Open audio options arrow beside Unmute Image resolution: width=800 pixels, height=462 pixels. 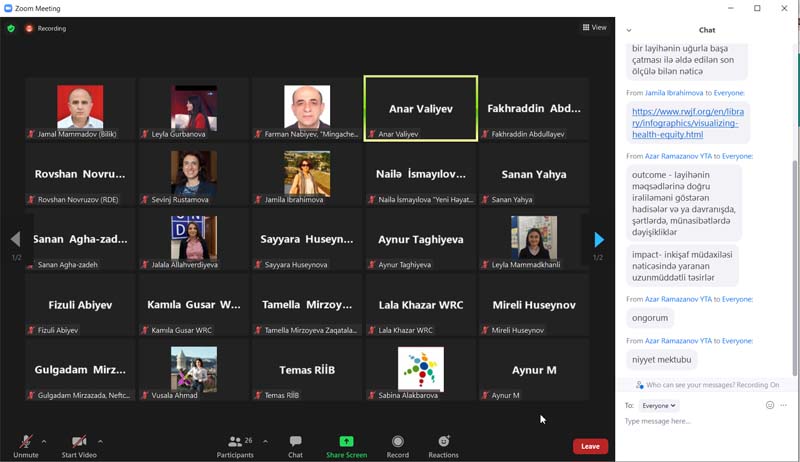(x=44, y=441)
